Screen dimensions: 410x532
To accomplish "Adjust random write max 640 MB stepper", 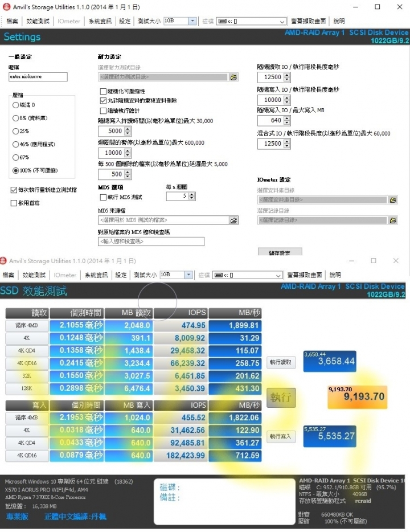I will (287, 120).
